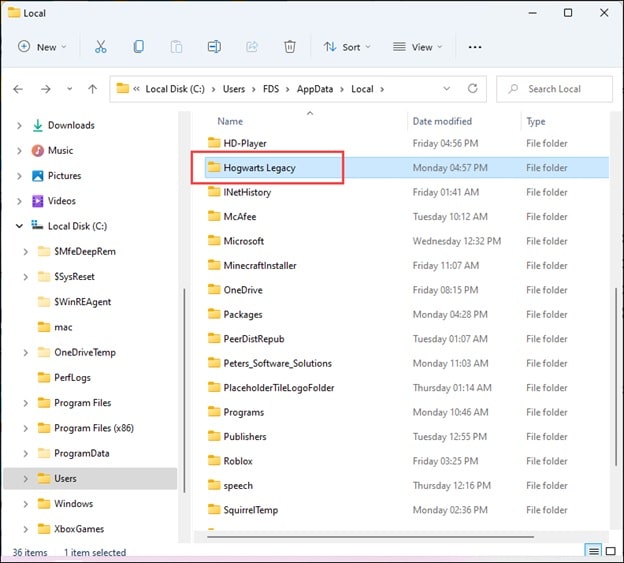
Task: Sort by the Name column header
Action: click(x=231, y=121)
